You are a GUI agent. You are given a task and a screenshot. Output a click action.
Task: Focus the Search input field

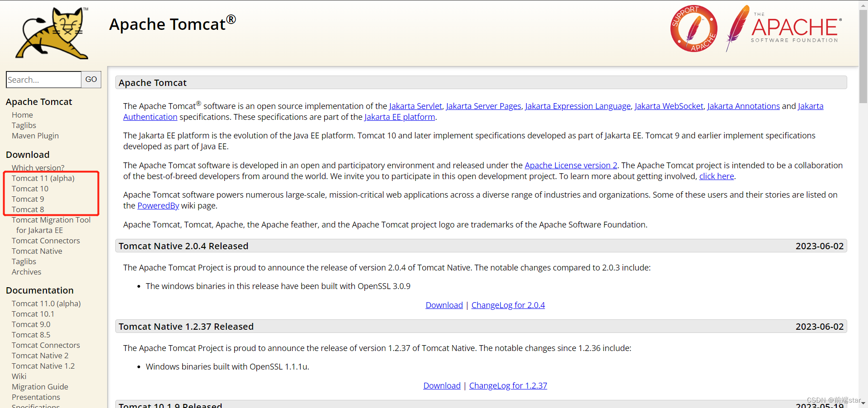43,80
